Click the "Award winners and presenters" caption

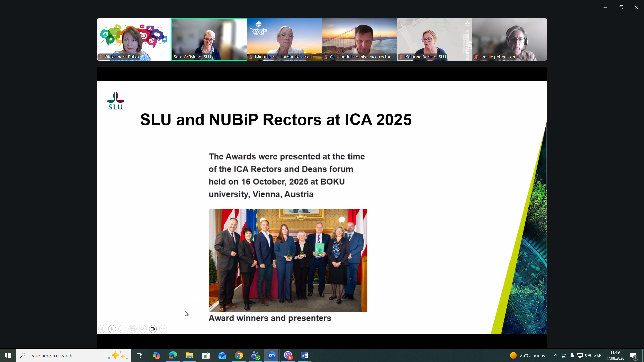[270, 318]
